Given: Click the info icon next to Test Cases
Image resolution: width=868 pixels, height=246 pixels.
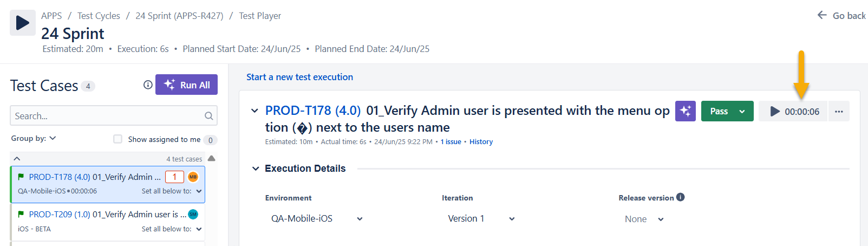Looking at the screenshot, I should [148, 85].
